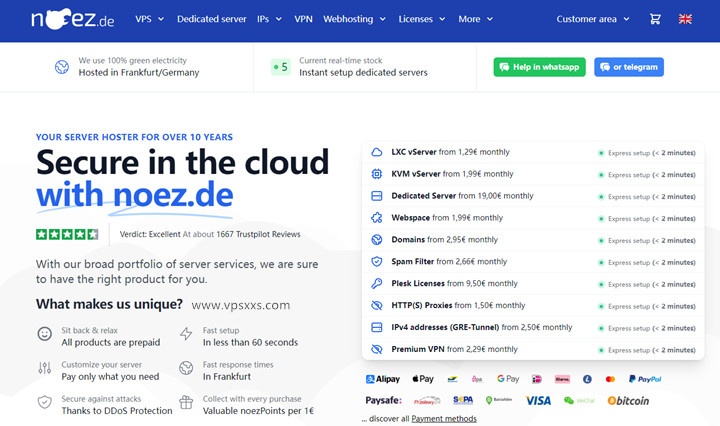
Task: Click 1667 Trustpilot Reviews text
Action: click(258, 234)
